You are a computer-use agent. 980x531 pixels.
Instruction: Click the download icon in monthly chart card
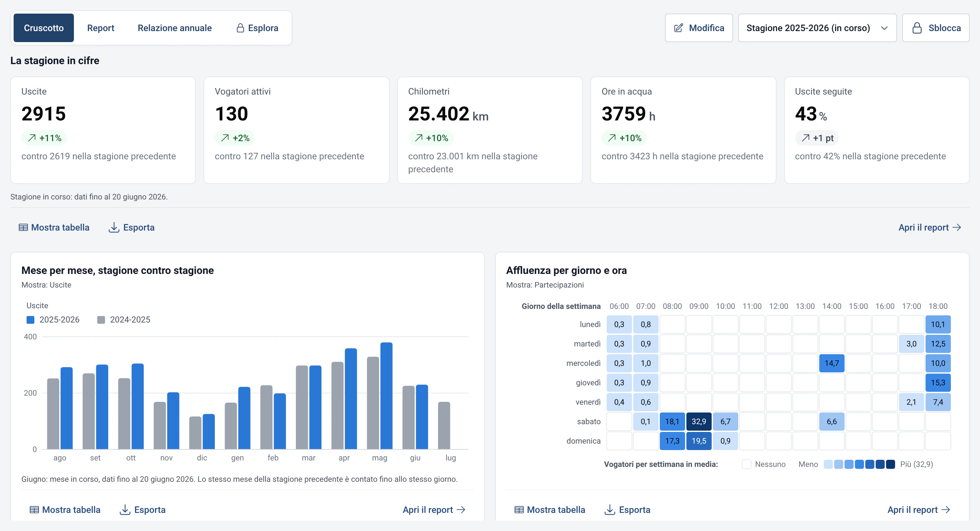point(125,510)
